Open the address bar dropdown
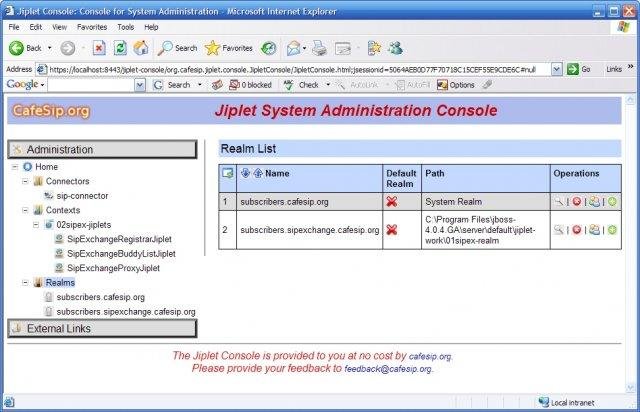 (557, 69)
